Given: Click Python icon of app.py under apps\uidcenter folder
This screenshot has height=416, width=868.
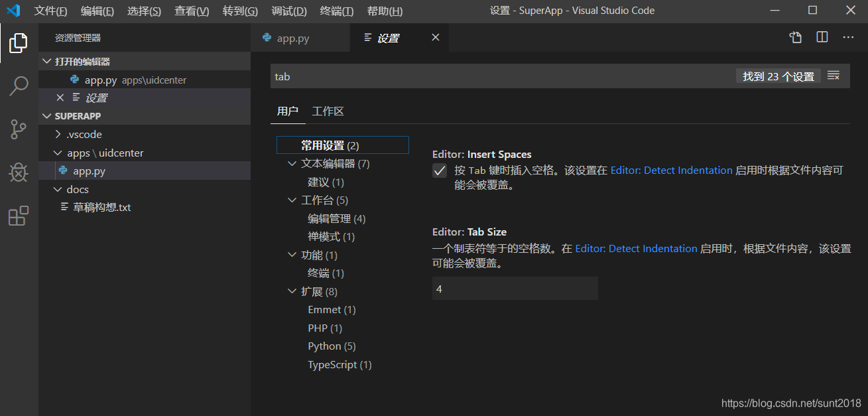Looking at the screenshot, I should [x=63, y=171].
